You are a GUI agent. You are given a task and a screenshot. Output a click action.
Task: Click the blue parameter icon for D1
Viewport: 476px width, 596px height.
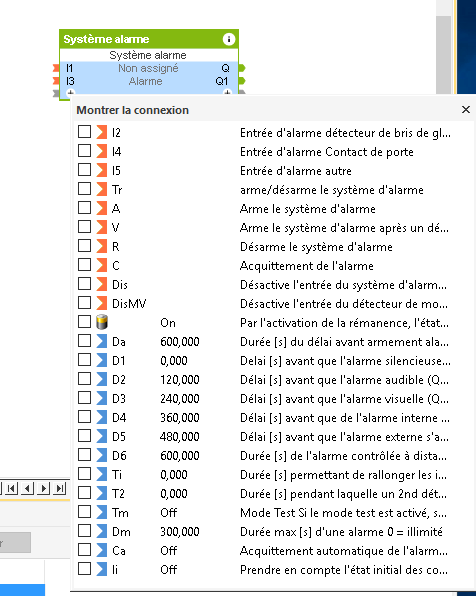[102, 360]
